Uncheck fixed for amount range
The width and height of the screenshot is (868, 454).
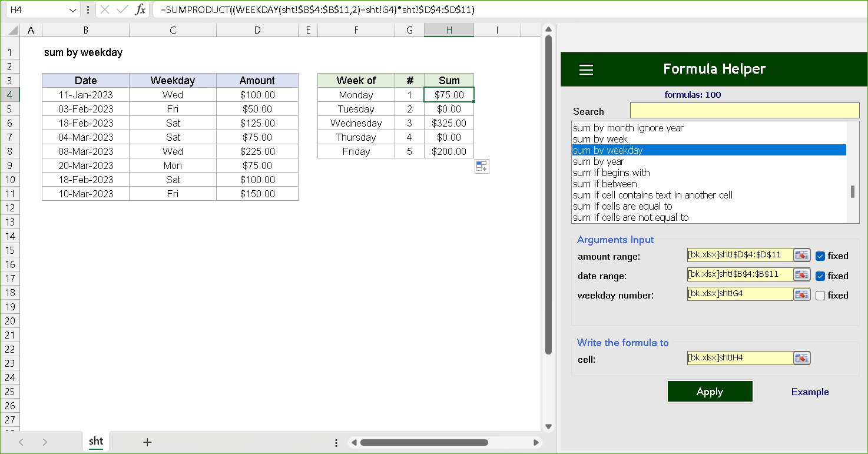820,256
